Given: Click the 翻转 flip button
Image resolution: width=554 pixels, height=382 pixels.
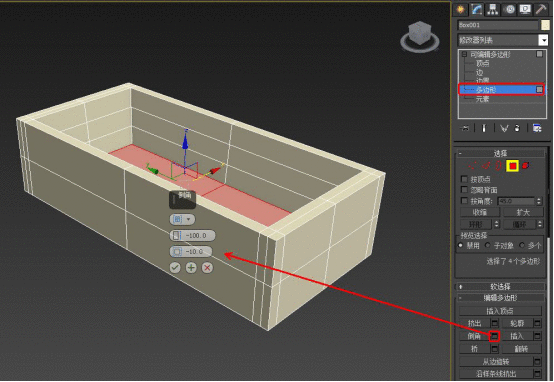Looking at the screenshot, I should click(521, 348).
